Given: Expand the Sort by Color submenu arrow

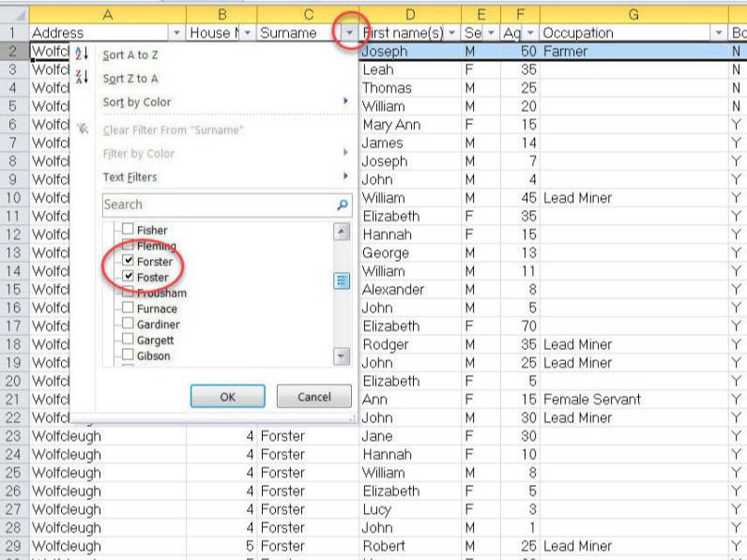Looking at the screenshot, I should (x=345, y=101).
